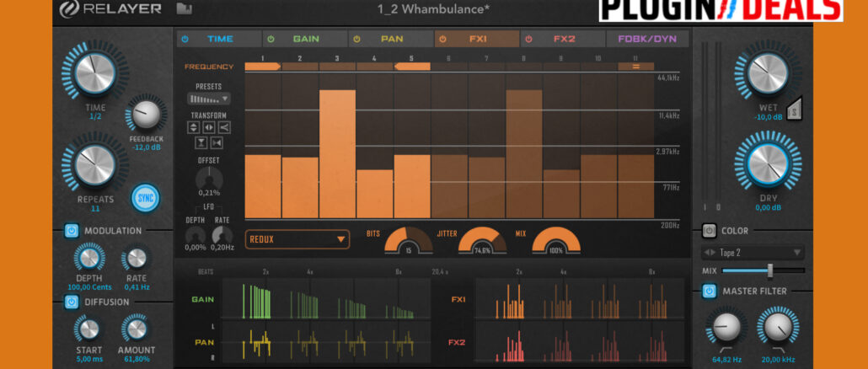868x369 pixels.
Task: Click the master filter low-pass knob
Action: (x=778, y=326)
